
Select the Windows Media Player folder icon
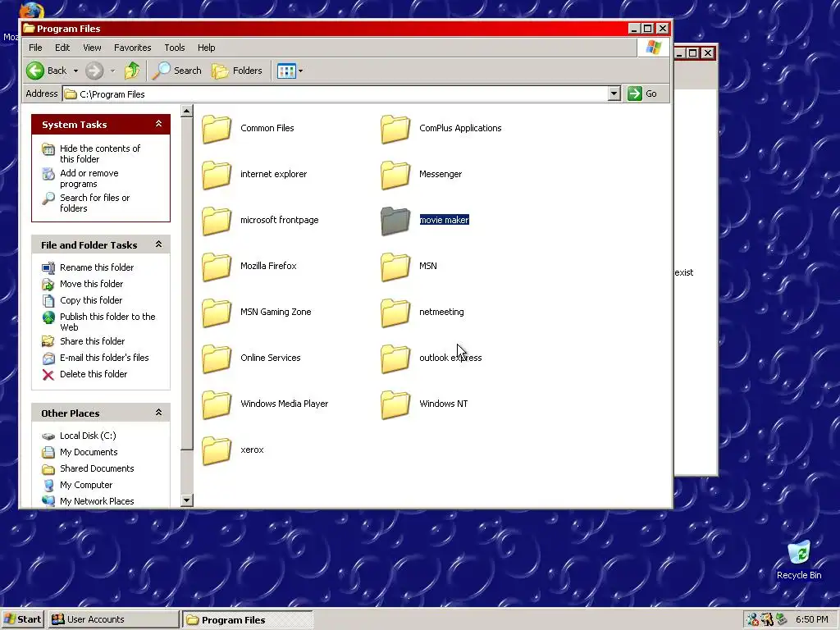coord(217,404)
